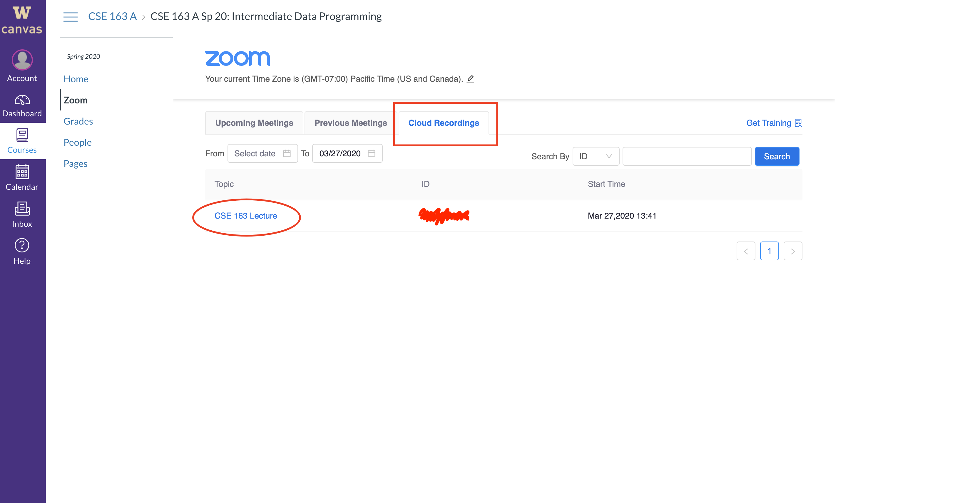Screen dimensions: 980x503
Task: Click the From Select date field
Action: [262, 153]
